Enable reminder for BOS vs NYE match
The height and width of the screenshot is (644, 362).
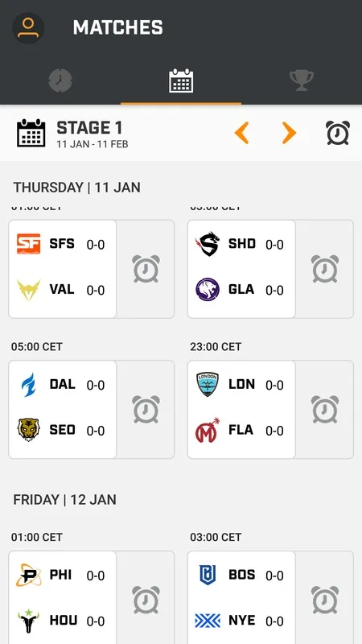click(x=325, y=600)
